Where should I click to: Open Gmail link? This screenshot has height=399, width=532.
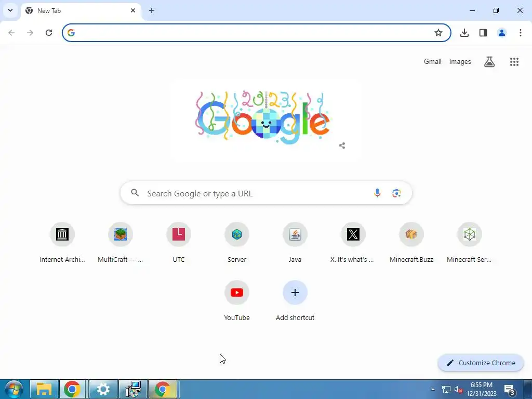[x=433, y=61]
